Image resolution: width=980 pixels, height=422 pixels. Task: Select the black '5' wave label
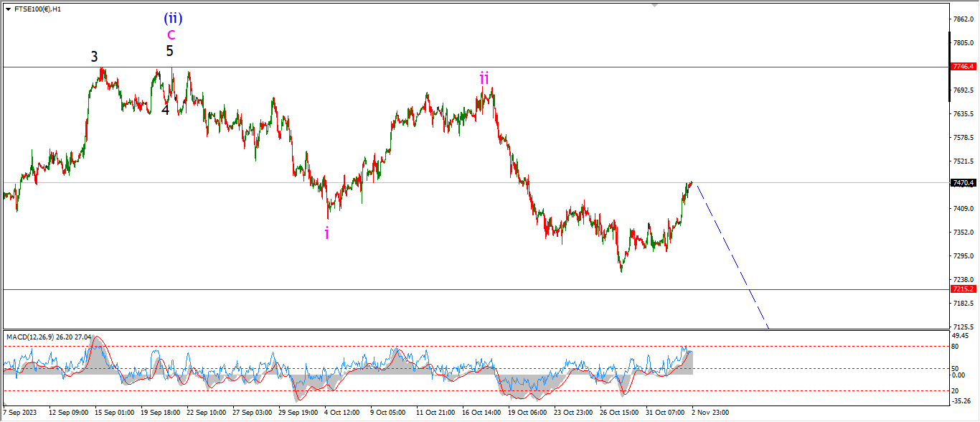click(169, 51)
